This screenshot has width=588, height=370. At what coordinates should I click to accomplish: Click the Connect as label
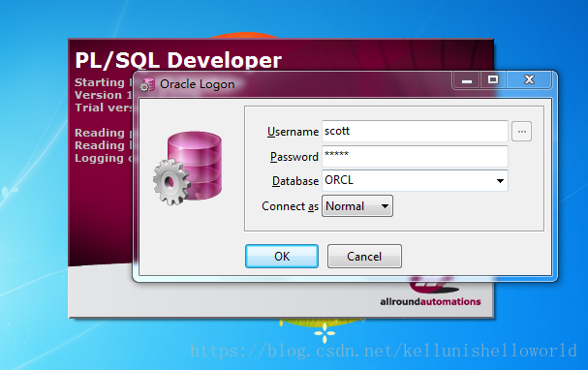(x=291, y=206)
